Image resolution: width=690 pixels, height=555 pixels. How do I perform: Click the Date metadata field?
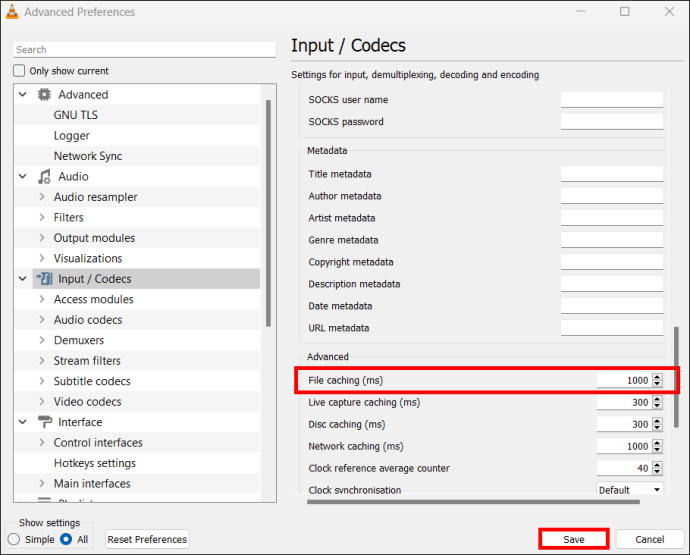pyautogui.click(x=612, y=306)
